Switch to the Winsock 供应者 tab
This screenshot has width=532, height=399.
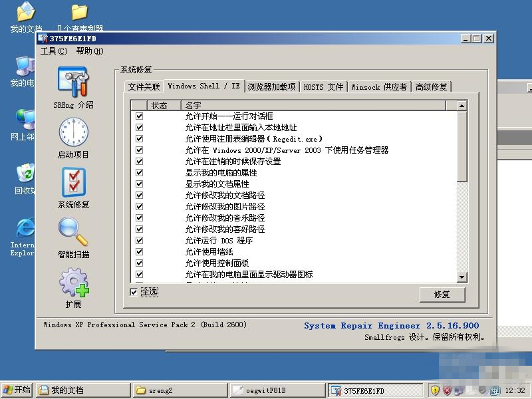coord(379,87)
